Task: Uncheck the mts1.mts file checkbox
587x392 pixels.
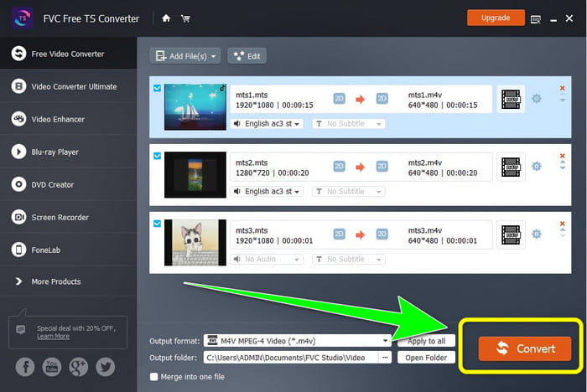Action: pyautogui.click(x=158, y=88)
